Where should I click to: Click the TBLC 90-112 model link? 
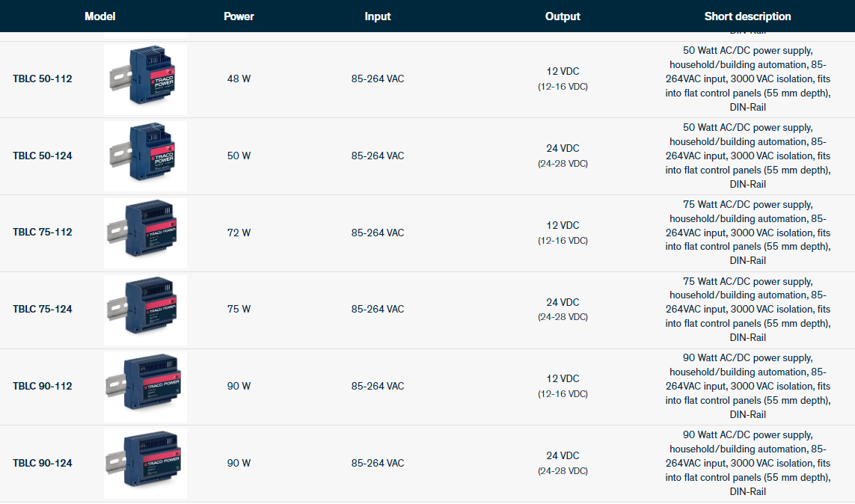(x=43, y=387)
